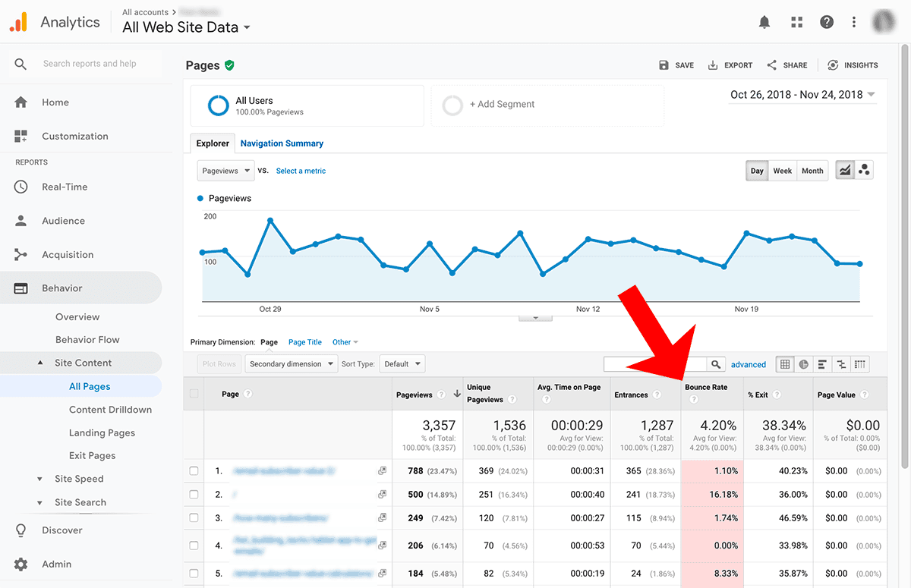The image size is (911, 588).
Task: Switch to the Navigation Summary tab
Action: (x=282, y=143)
